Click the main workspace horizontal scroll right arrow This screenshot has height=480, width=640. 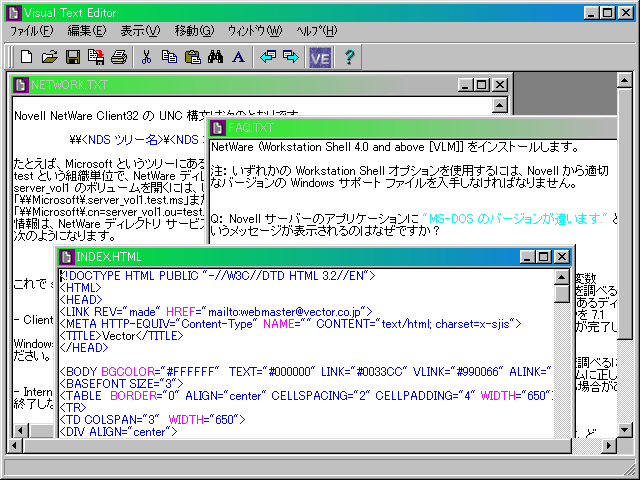pyautogui.click(x=609, y=445)
